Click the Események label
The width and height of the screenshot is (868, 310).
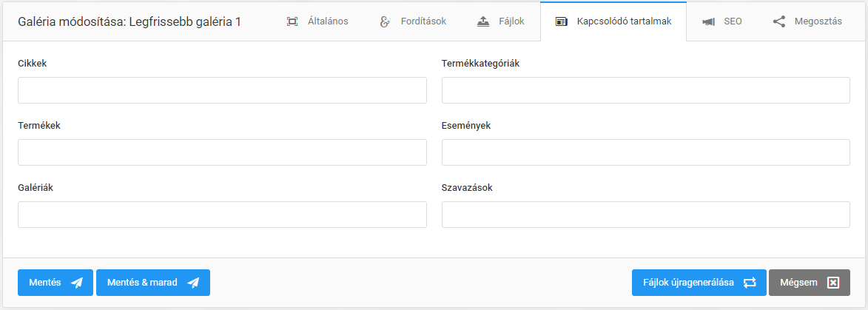click(466, 126)
